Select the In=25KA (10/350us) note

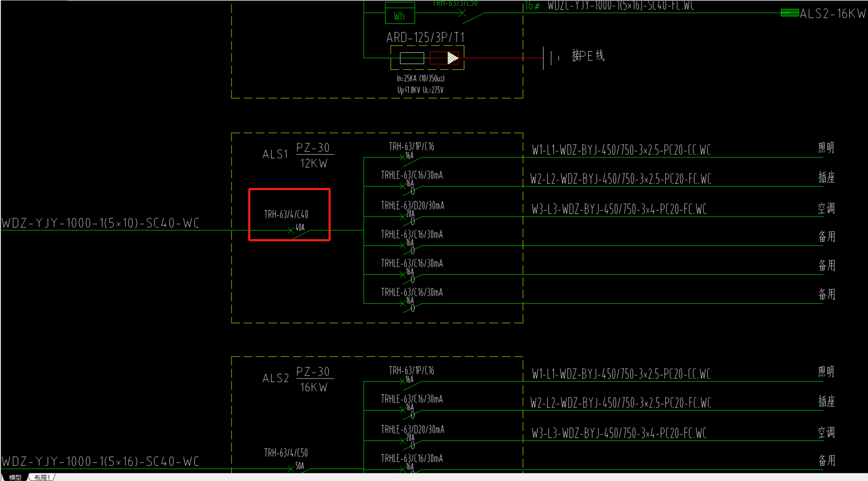tap(420, 79)
